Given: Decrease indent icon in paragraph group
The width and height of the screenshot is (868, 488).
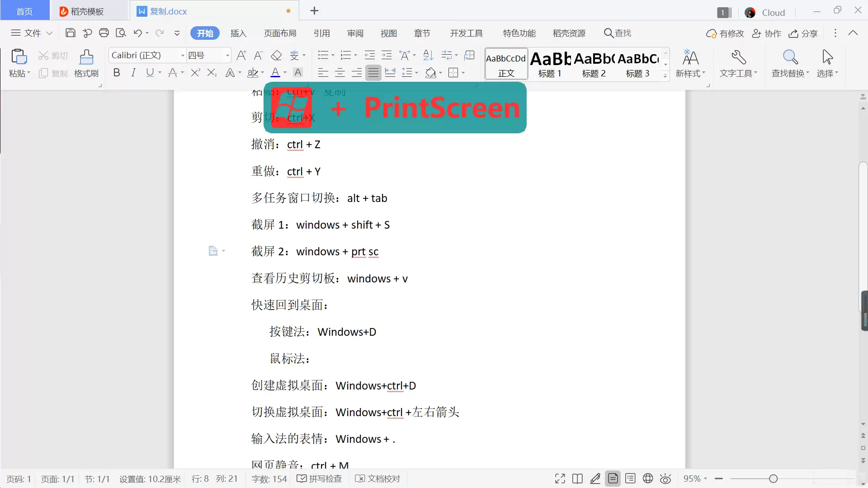Looking at the screenshot, I should point(370,55).
